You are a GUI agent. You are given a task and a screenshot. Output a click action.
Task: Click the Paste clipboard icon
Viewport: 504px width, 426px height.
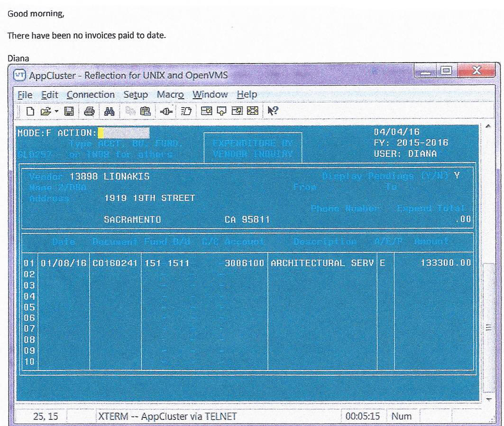tap(146, 111)
